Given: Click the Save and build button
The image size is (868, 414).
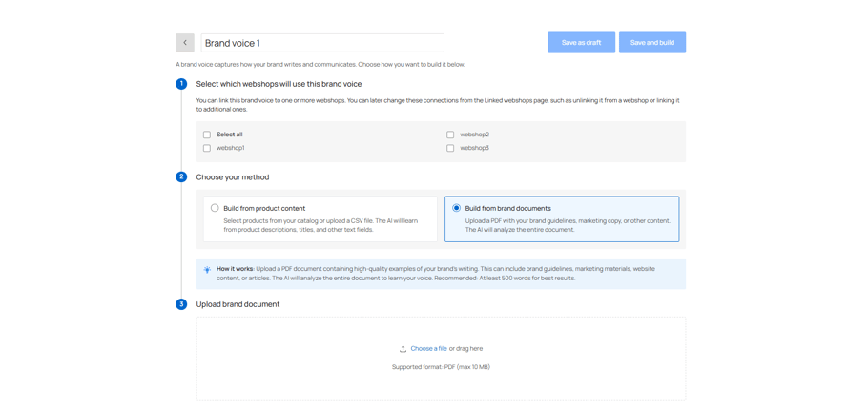Looking at the screenshot, I should [x=651, y=43].
